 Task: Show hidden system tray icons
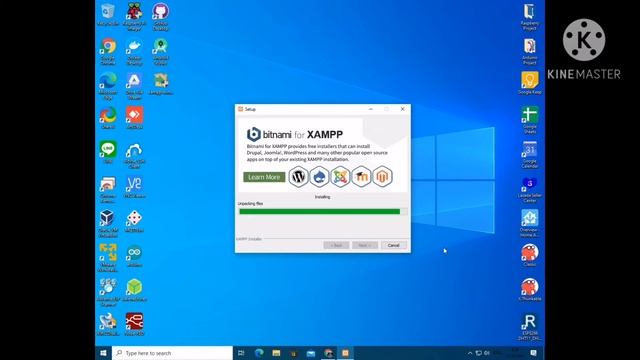[470, 353]
